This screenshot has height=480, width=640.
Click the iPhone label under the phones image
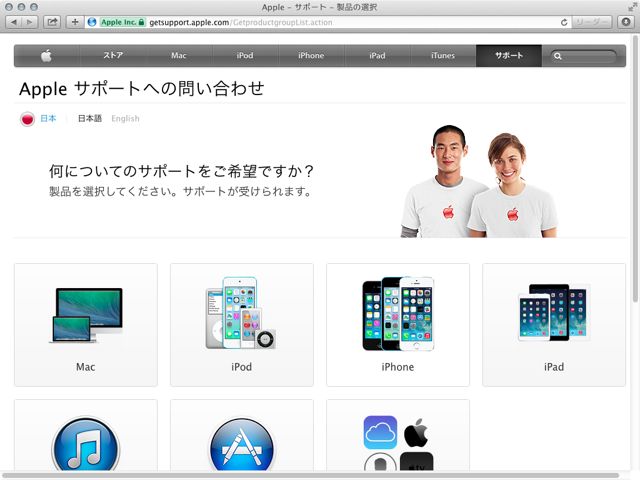[398, 367]
